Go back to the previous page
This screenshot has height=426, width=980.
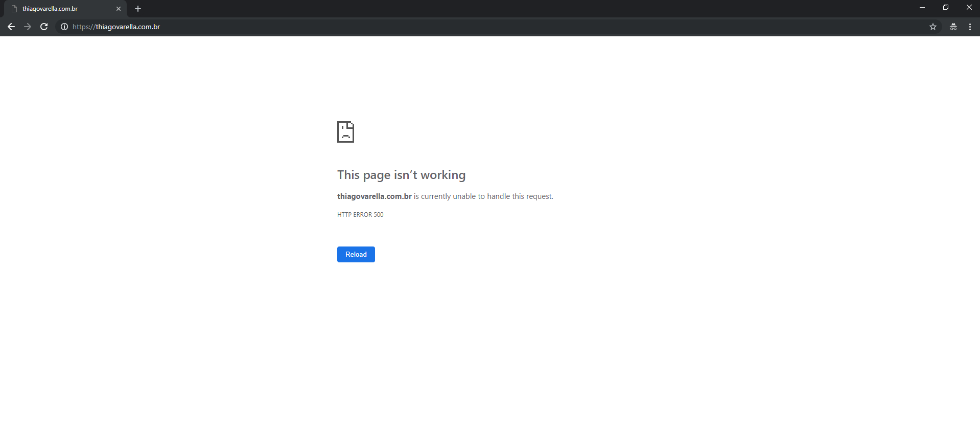[11, 27]
